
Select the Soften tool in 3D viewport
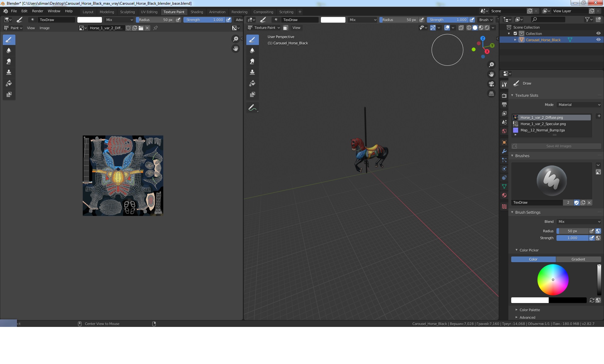[252, 50]
